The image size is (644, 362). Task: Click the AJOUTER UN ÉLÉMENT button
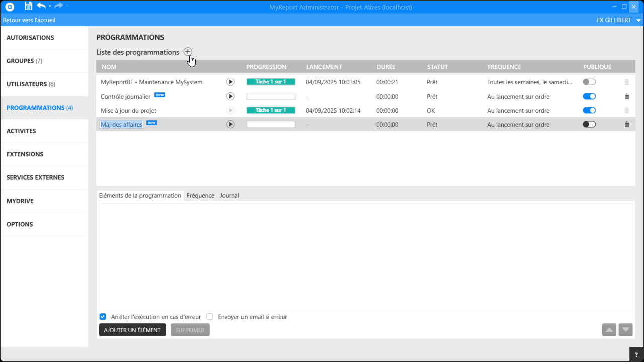[132, 330]
